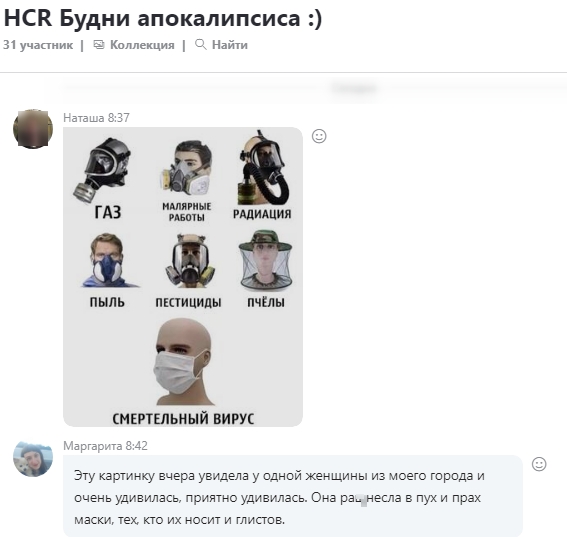Click the magnifier search icon
The image size is (567, 537).
coord(201,44)
